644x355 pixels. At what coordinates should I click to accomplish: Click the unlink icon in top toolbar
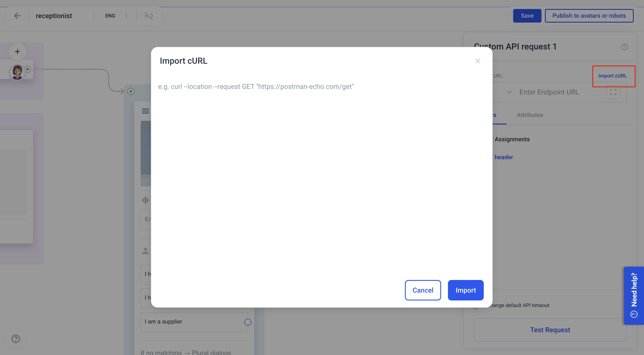coord(149,16)
